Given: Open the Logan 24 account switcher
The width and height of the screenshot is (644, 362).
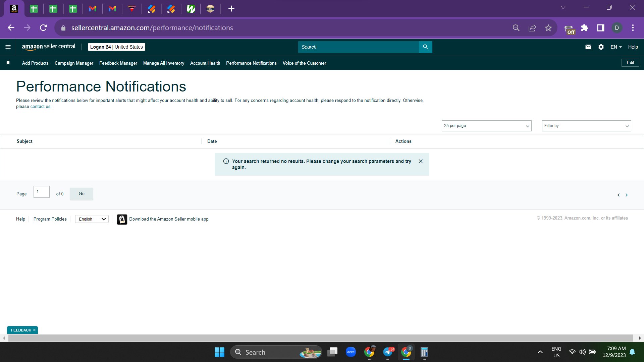Looking at the screenshot, I should [x=116, y=47].
